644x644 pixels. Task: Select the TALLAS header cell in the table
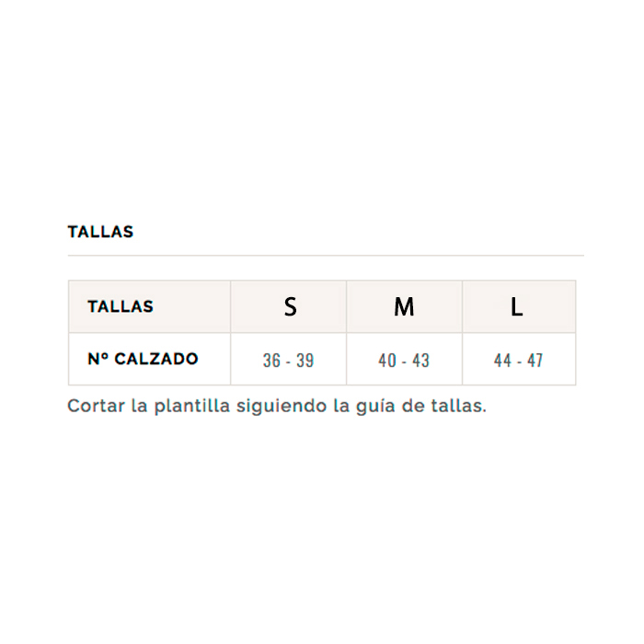121,306
